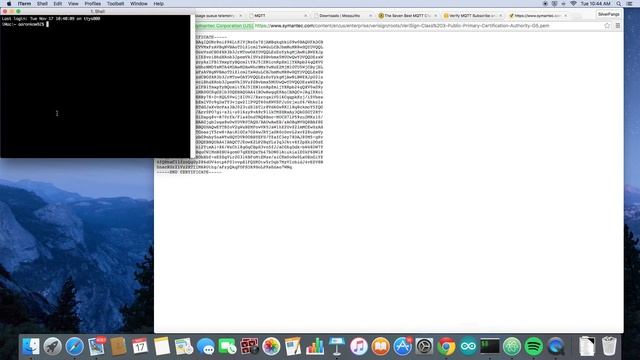Open the Apple menu
The image size is (640, 360).
[x=9, y=4]
